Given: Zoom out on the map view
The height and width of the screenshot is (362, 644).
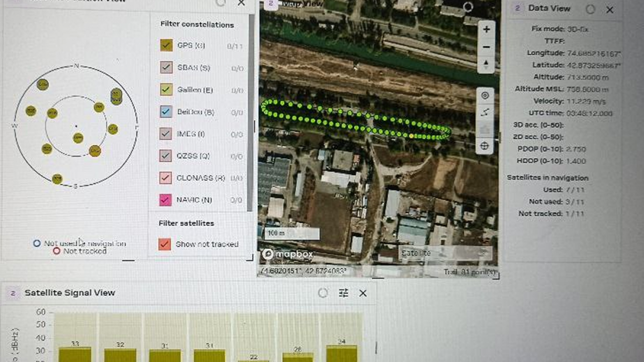Looking at the screenshot, I should point(486,47).
